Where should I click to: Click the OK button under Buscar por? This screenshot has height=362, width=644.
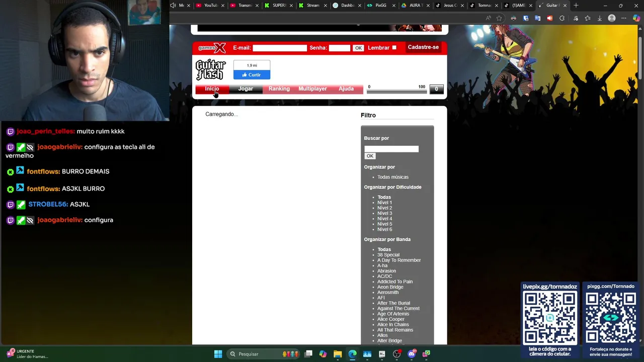[370, 156]
